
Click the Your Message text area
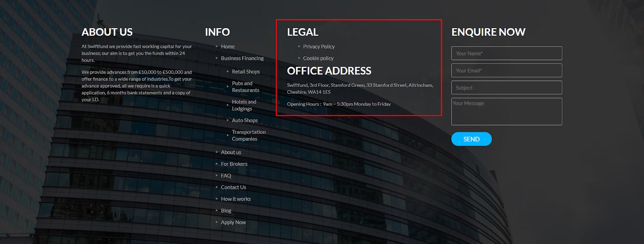(506, 112)
